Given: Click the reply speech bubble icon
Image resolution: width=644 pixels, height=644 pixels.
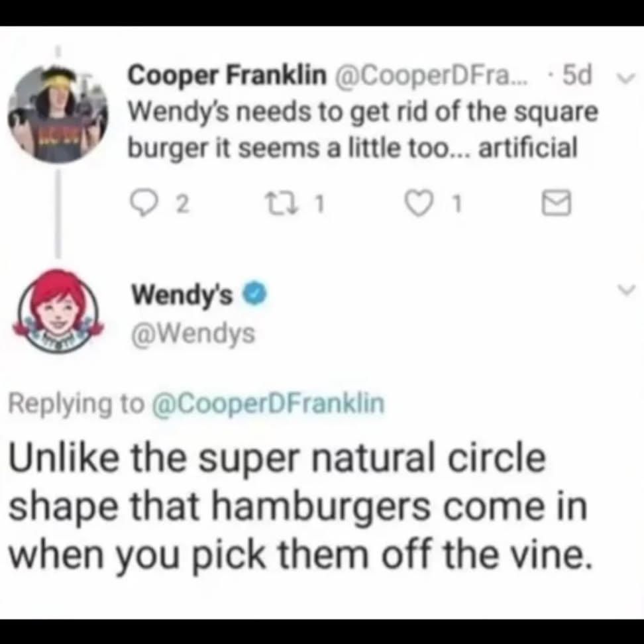Looking at the screenshot, I should [142, 204].
